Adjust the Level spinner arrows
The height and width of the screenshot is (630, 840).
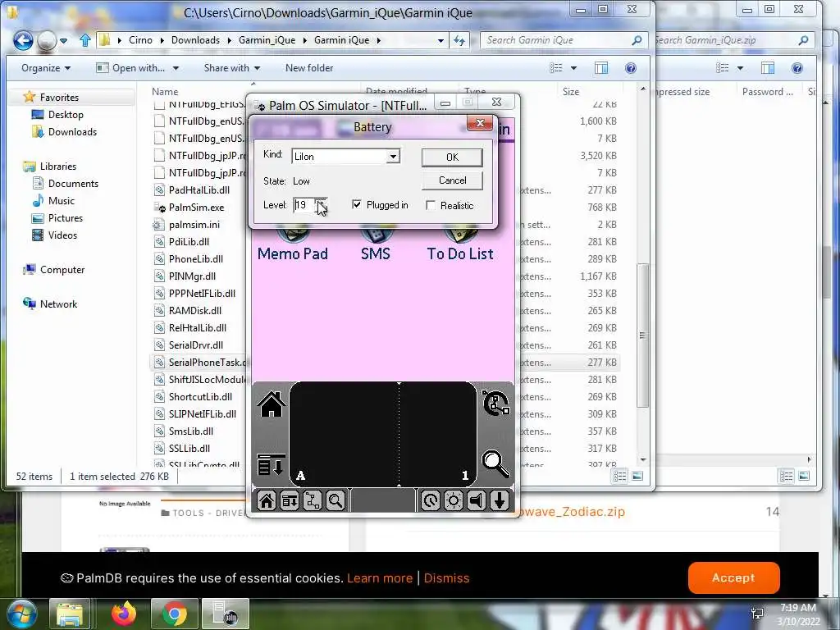(x=321, y=205)
